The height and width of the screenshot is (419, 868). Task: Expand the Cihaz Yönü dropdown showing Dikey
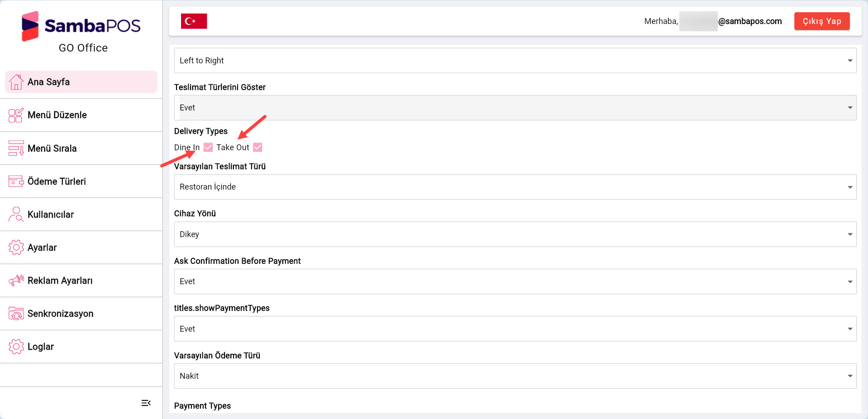pos(849,234)
